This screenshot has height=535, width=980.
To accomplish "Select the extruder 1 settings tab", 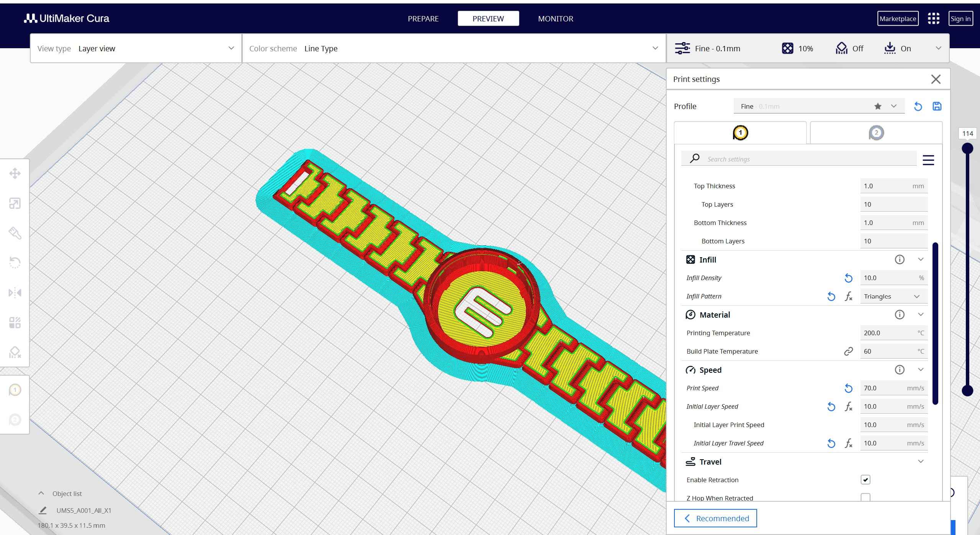I will (740, 133).
